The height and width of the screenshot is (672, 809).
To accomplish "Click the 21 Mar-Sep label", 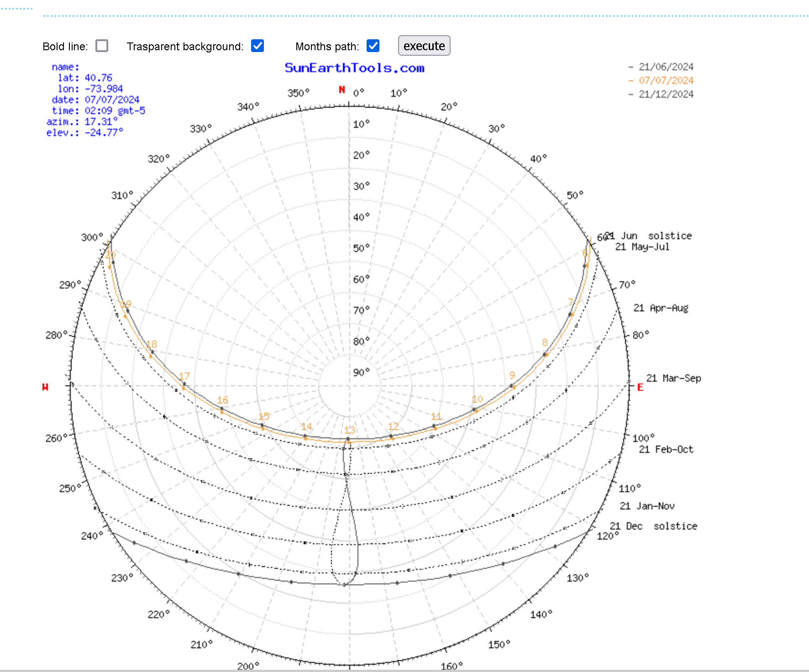I will pyautogui.click(x=673, y=378).
